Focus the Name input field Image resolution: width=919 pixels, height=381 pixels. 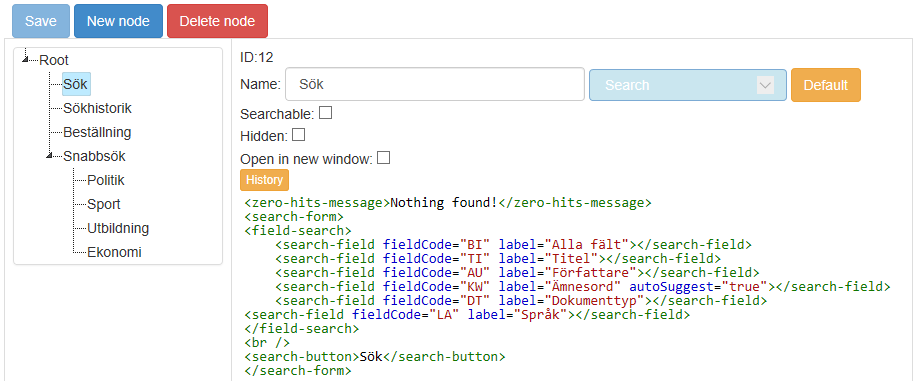click(x=434, y=84)
